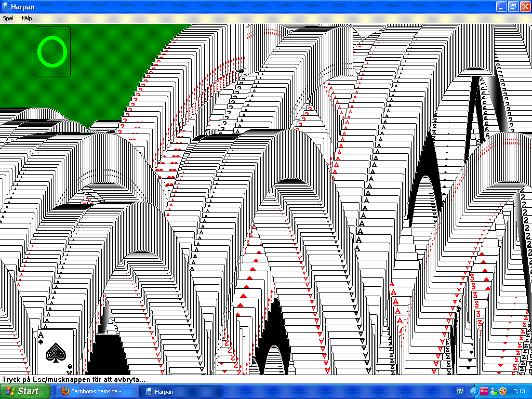The height and width of the screenshot is (399, 532).
Task: Click the pink Telia tray icon
Action: [x=484, y=391]
